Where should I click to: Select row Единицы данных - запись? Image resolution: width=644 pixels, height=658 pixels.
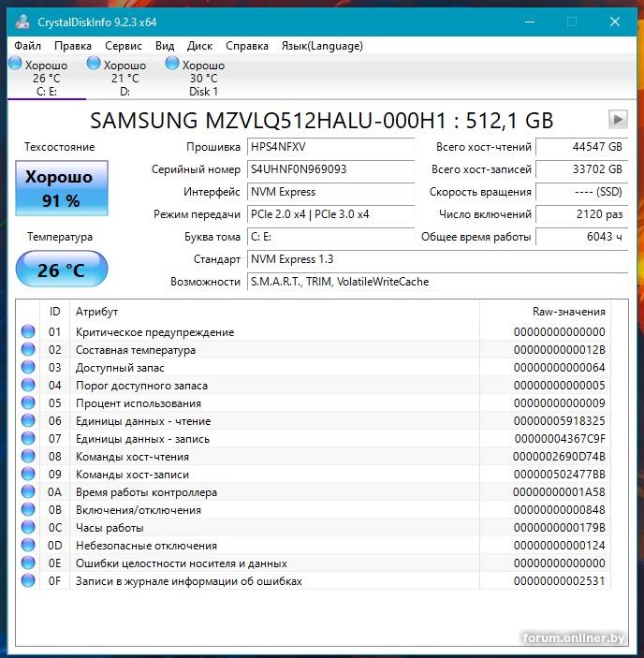coord(314,439)
